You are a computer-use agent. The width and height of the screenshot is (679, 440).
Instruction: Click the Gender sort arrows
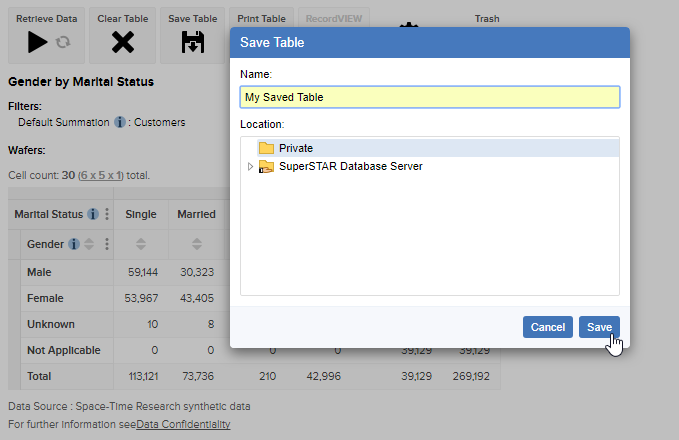(x=89, y=244)
